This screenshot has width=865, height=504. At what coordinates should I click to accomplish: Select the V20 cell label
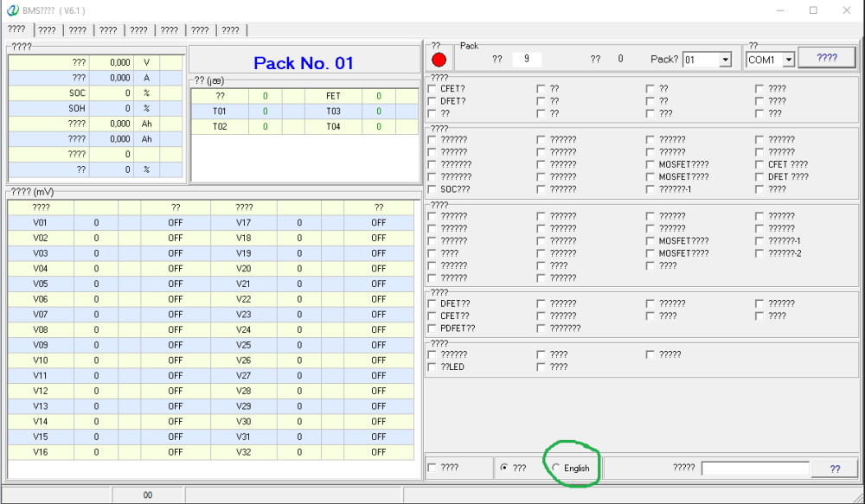pyautogui.click(x=244, y=269)
